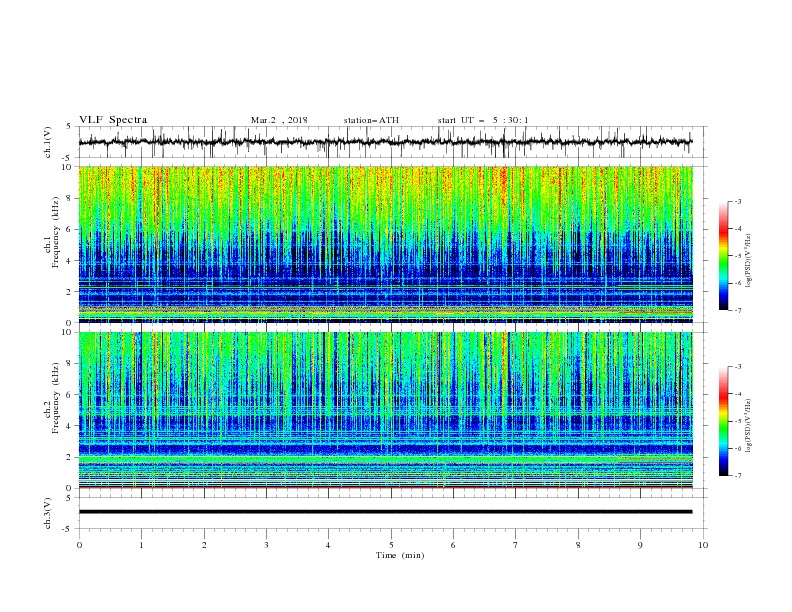Select the "start UT = 5 :30: 1" label
792x612 pixels.
[x=483, y=120]
